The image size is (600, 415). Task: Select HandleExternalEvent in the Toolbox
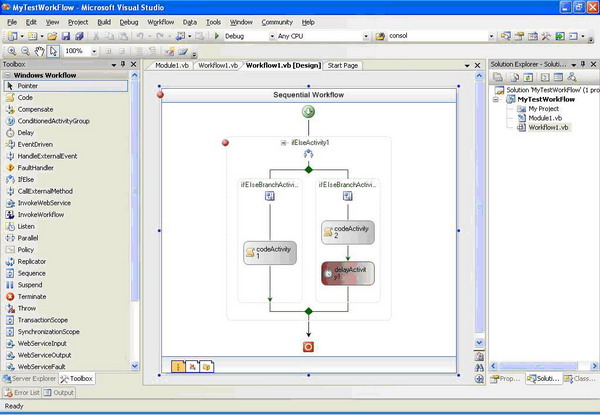[47, 156]
